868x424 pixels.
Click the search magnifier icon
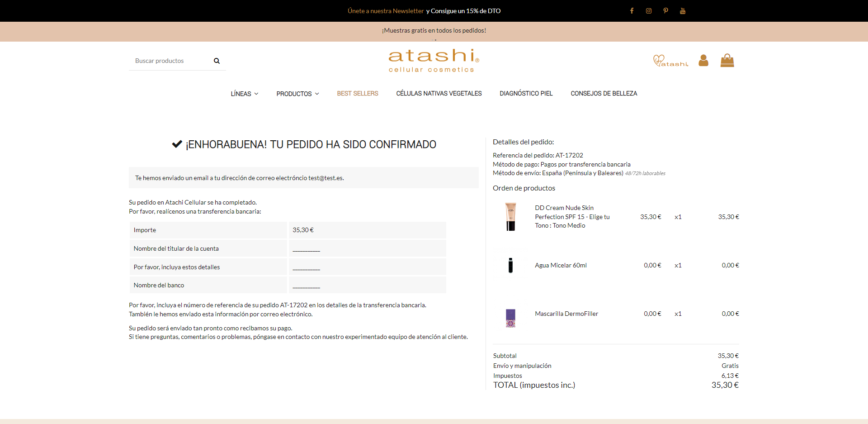pos(217,61)
